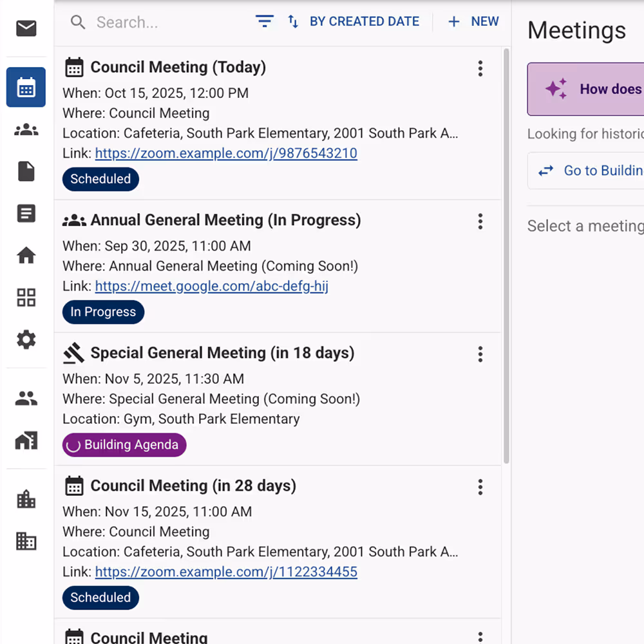Open the two-person people sidebar icon
The image size is (644, 644).
tap(26, 398)
